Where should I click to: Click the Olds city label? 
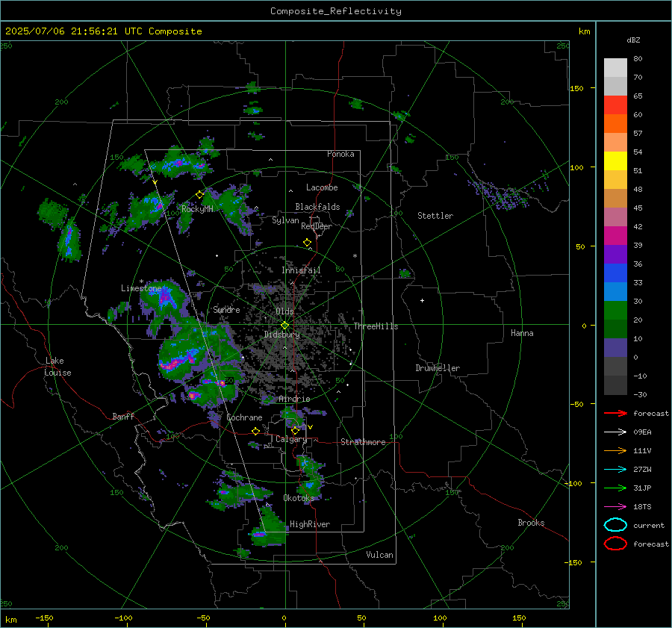284,311
